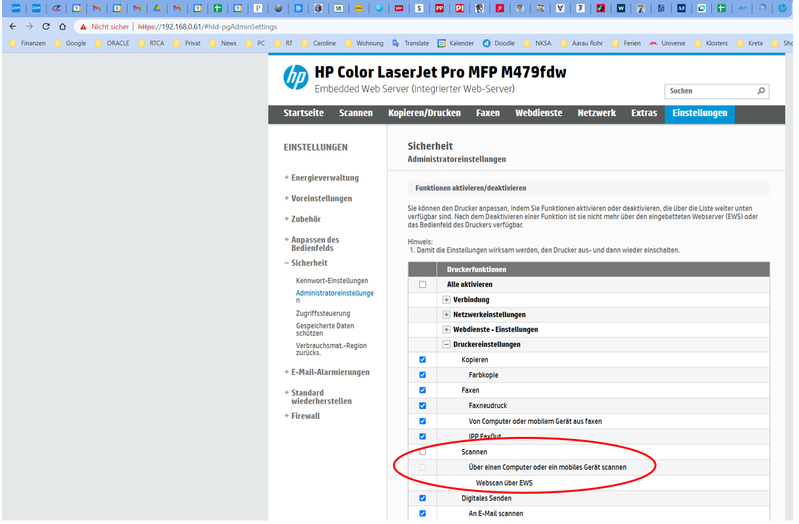Switch to the HP printer browser tab
The width and height of the screenshot is (799, 524).
(782, 8)
